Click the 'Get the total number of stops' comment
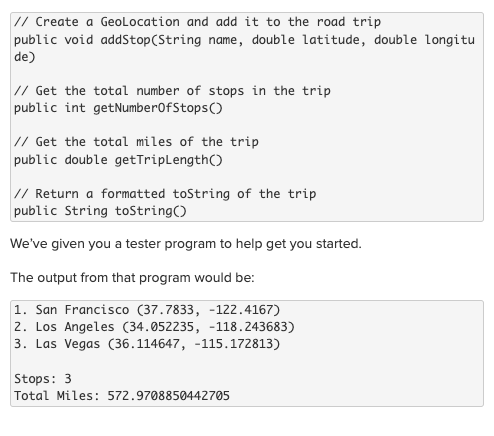This screenshot has width=494, height=436. click(x=172, y=91)
